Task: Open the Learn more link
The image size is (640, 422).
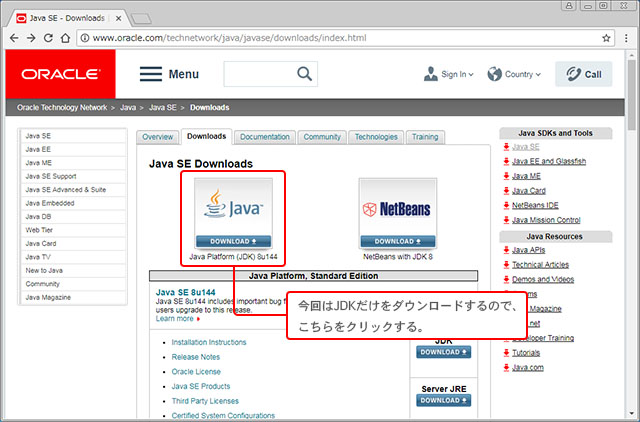Action: point(175,319)
